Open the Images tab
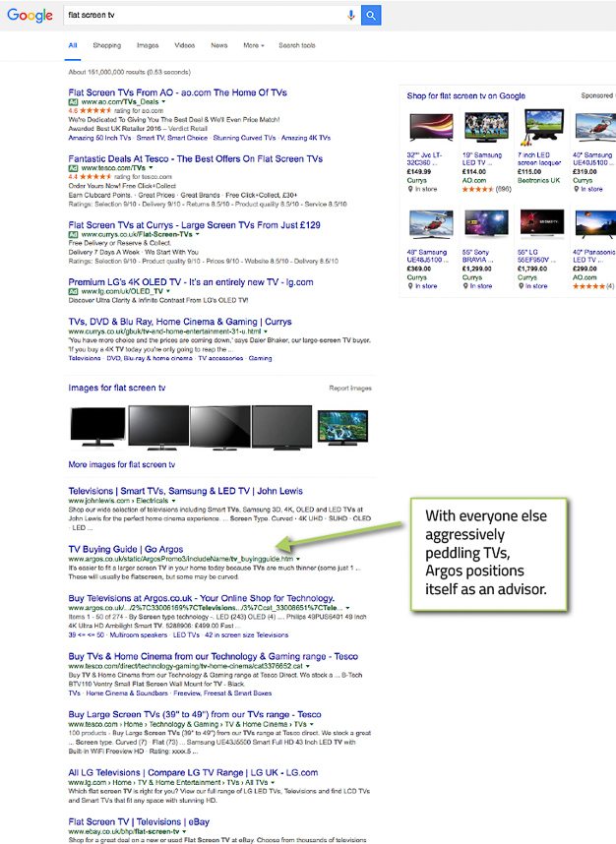This screenshot has width=616, height=844. [148, 46]
